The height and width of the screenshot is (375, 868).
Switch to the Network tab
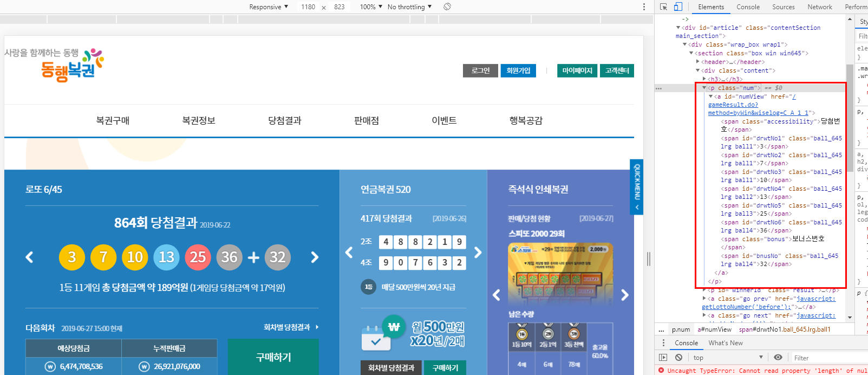tap(820, 7)
